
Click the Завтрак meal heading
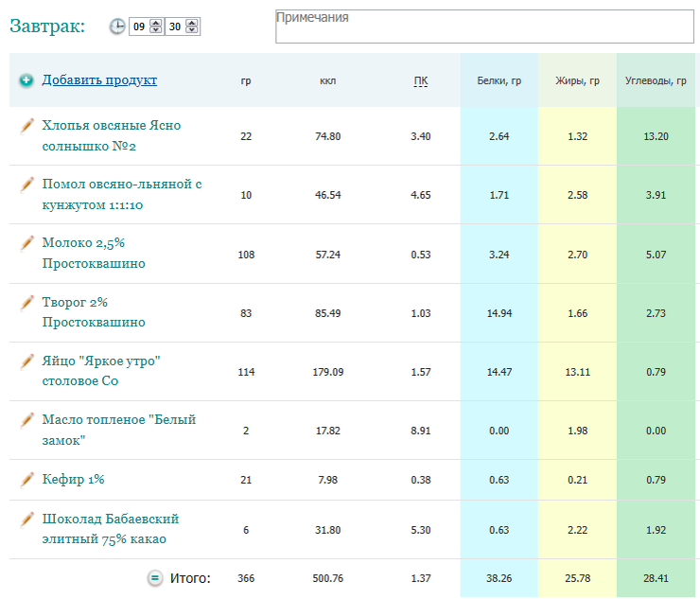(x=47, y=26)
